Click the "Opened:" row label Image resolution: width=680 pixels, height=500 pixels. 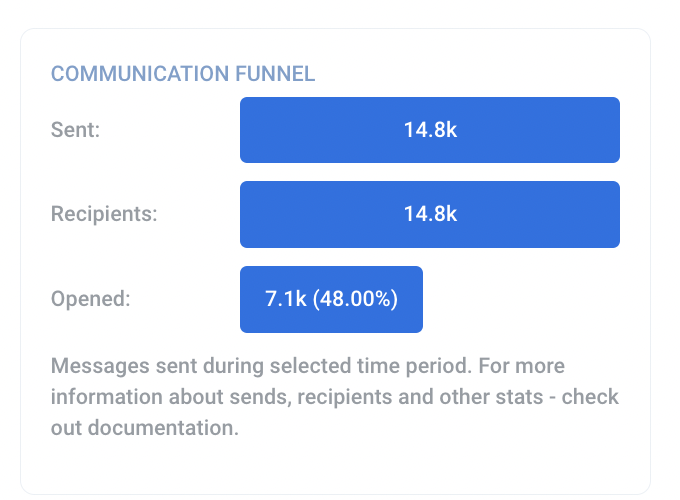pyautogui.click(x=88, y=299)
